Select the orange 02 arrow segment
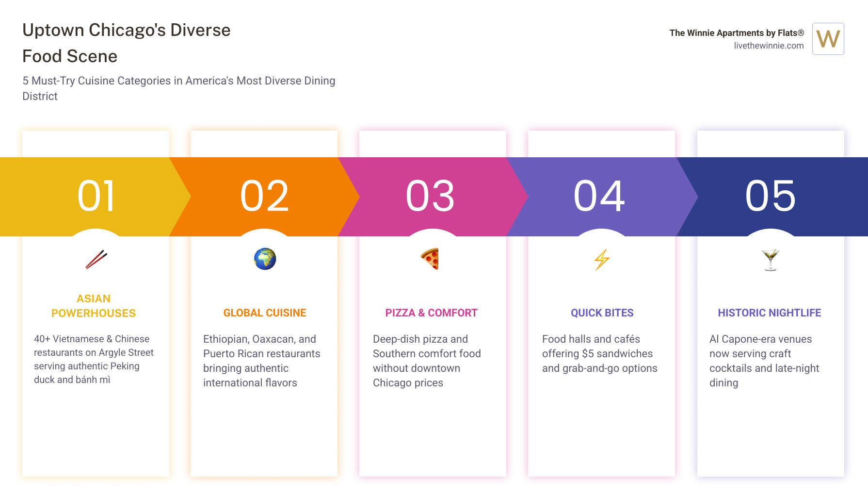This screenshot has width=868, height=497. (265, 197)
